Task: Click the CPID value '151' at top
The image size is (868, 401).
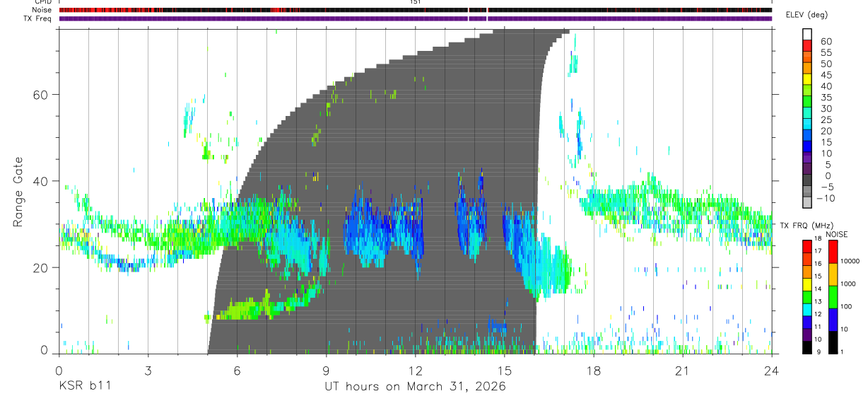Action: [x=415, y=3]
